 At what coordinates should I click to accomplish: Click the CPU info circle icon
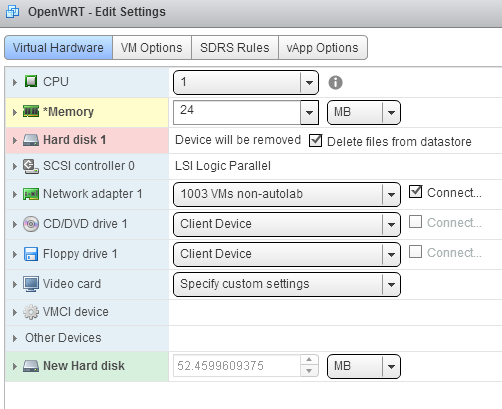(335, 82)
